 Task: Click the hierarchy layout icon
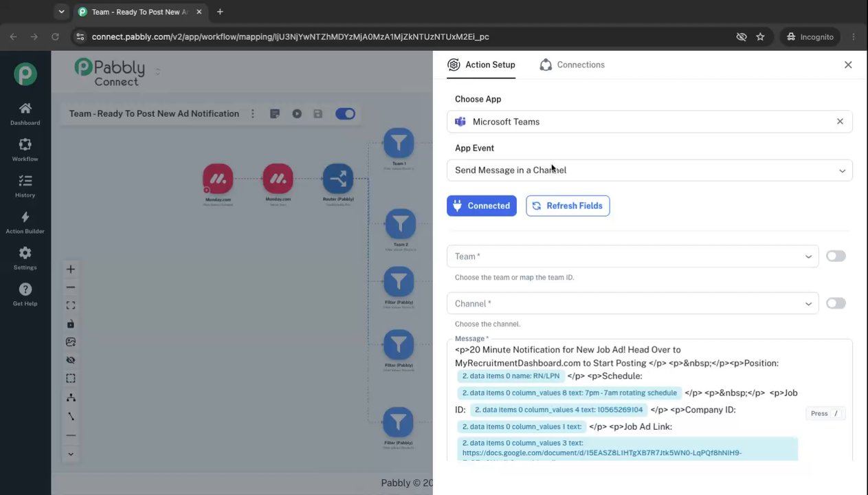[71, 397]
